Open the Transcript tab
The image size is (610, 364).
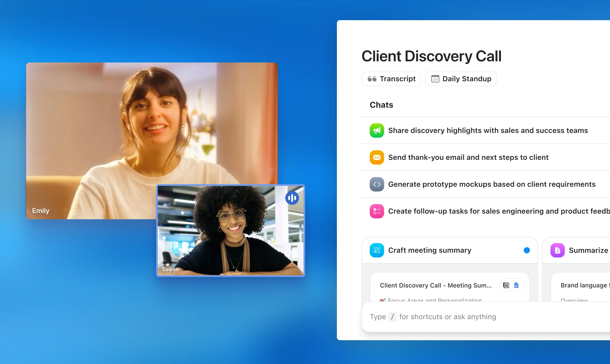point(391,79)
